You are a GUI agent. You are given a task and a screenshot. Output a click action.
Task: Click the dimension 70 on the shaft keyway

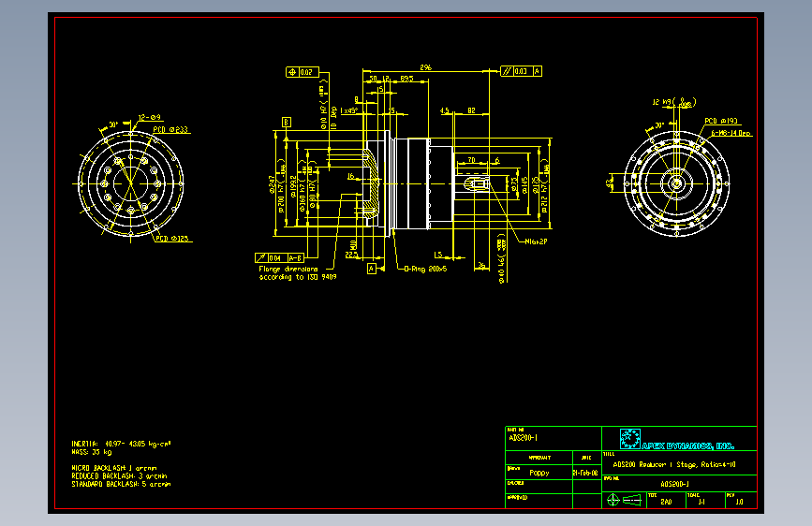(471, 160)
